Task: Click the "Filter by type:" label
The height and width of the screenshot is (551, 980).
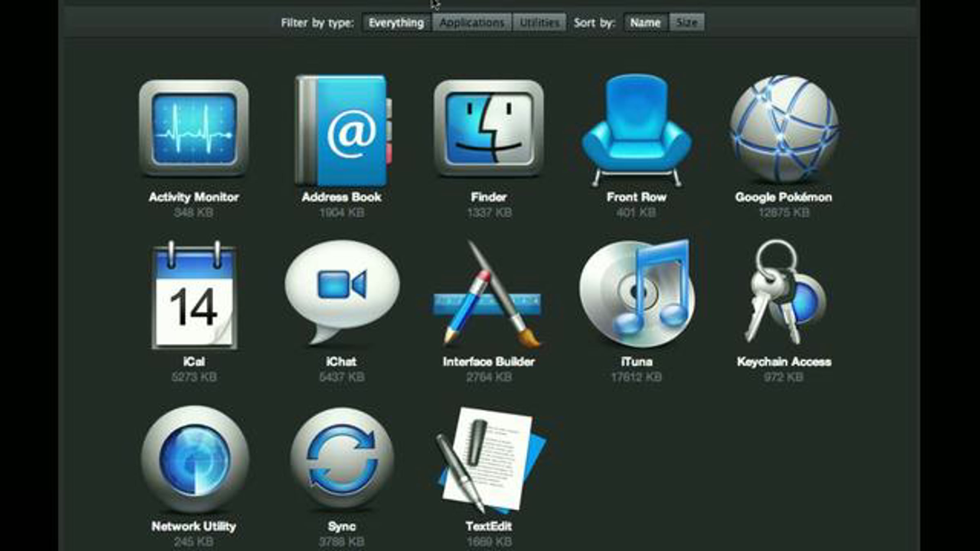Action: [317, 23]
